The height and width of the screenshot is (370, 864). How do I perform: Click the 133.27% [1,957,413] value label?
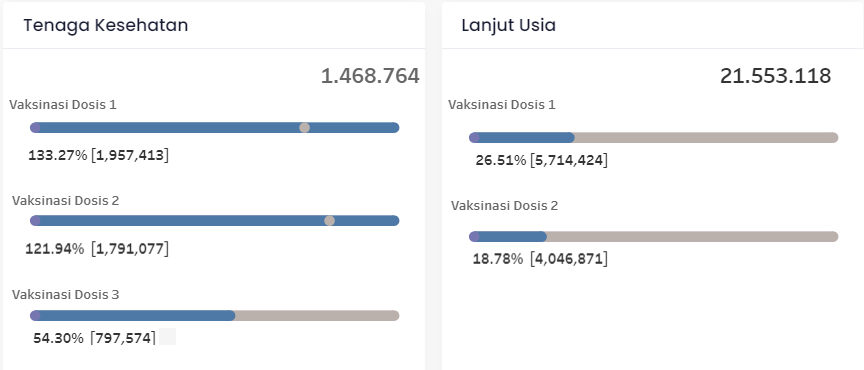(99, 156)
